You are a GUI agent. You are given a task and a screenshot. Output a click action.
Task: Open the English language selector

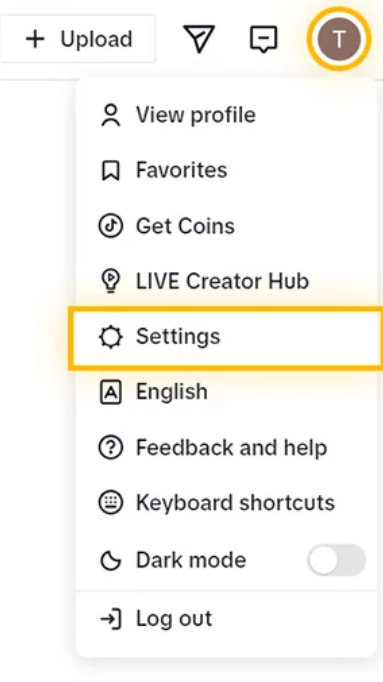[226, 392]
